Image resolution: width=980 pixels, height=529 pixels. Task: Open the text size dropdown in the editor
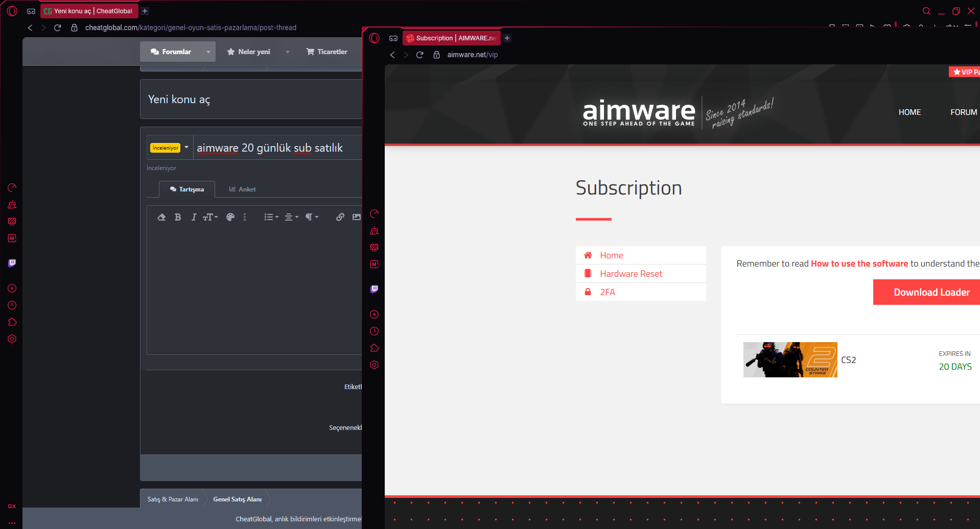pos(211,217)
